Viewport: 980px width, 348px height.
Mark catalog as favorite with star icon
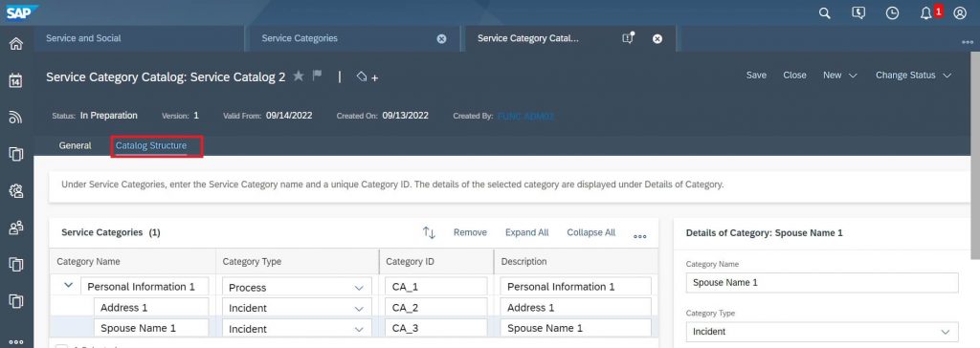(x=299, y=76)
